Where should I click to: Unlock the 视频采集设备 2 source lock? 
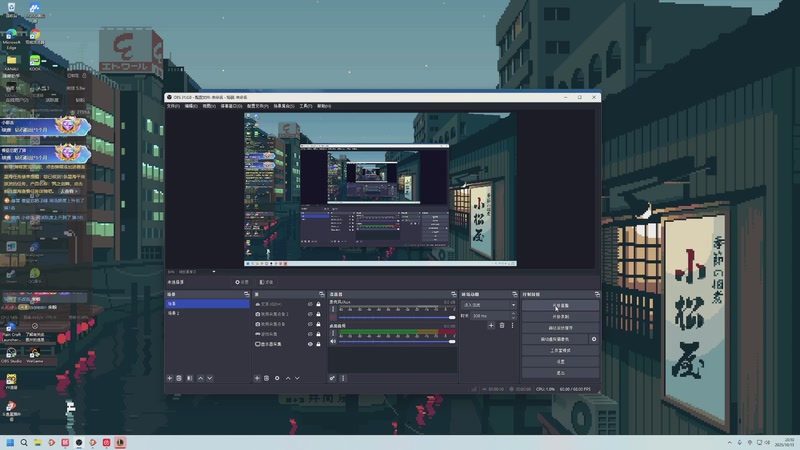[x=318, y=314]
